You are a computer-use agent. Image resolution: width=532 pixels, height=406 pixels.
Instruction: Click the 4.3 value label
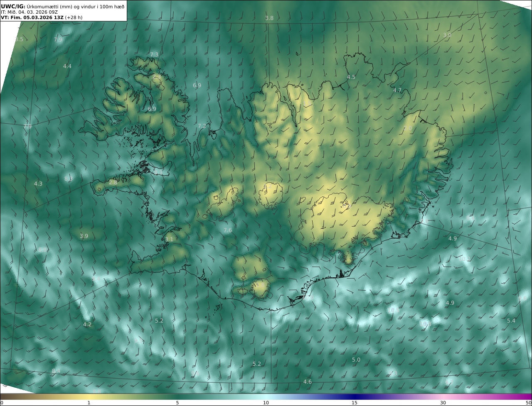pos(38,183)
